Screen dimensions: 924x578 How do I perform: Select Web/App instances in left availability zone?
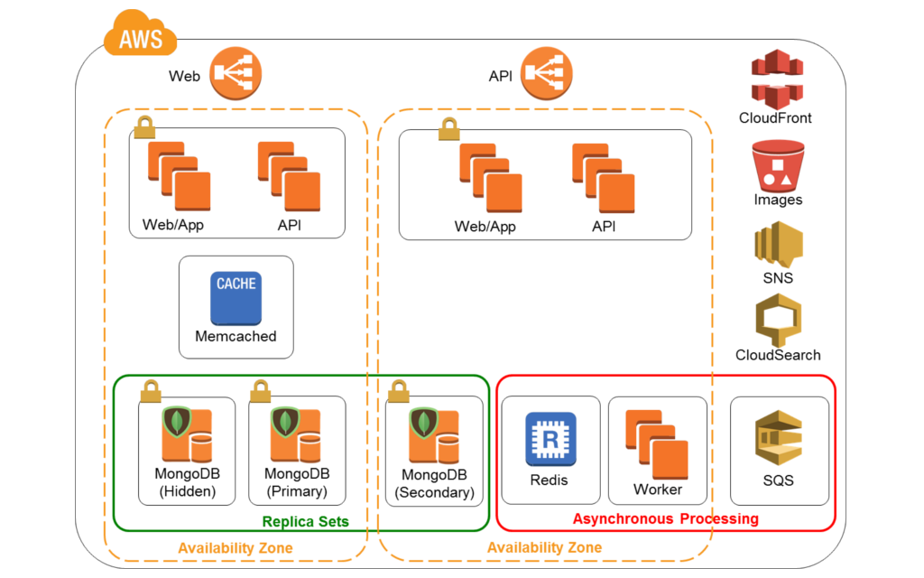pyautogui.click(x=179, y=176)
